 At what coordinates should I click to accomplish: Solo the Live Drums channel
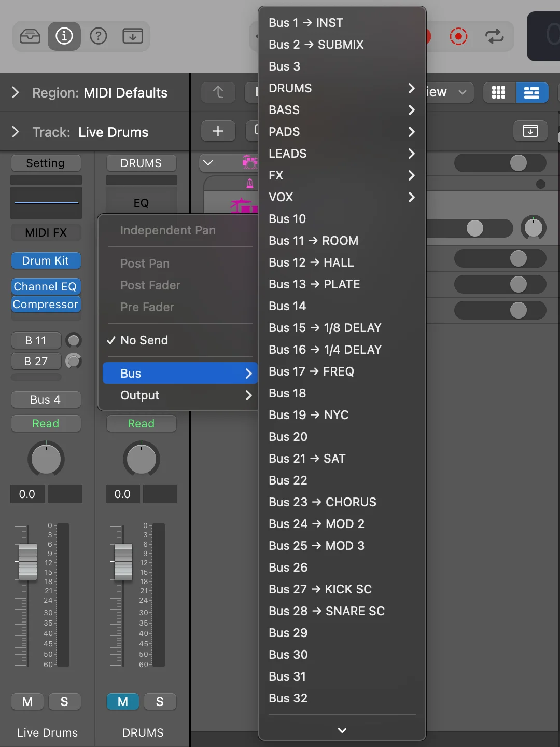click(64, 702)
